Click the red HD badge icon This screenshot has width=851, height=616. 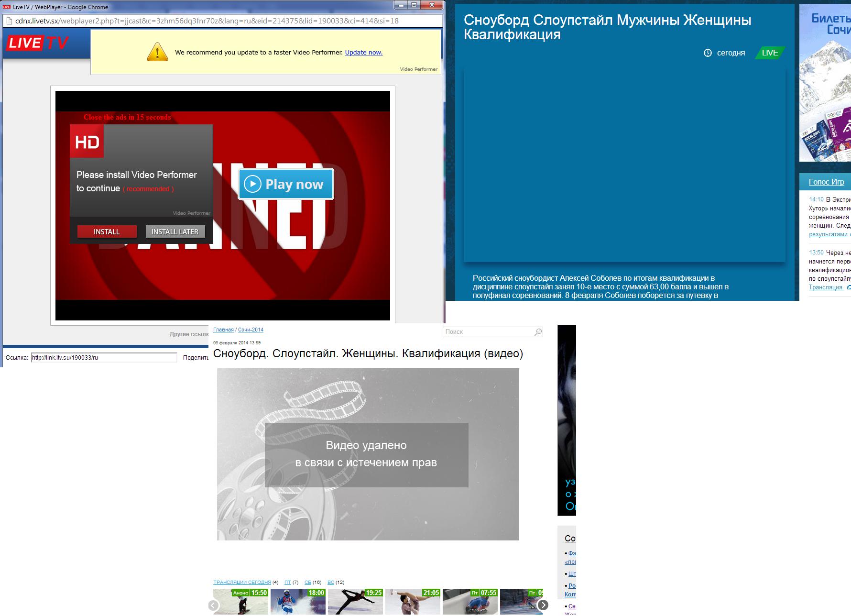pyautogui.click(x=87, y=142)
